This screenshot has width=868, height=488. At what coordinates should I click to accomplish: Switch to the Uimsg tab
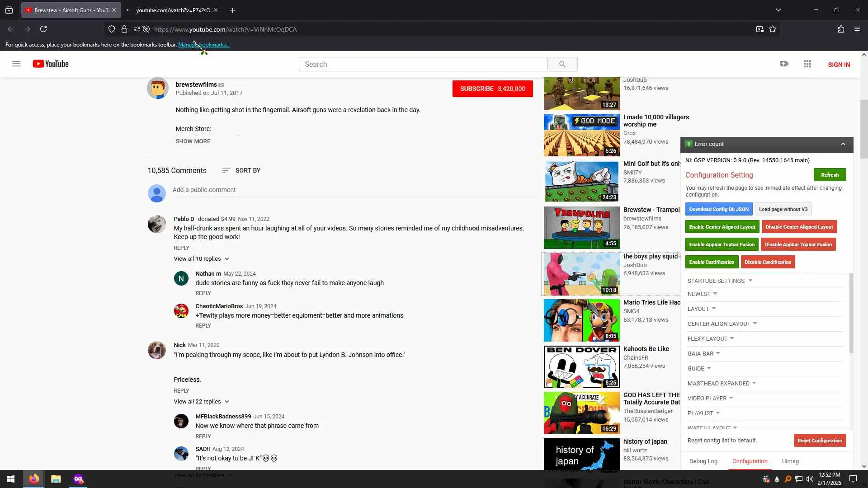tap(790, 461)
